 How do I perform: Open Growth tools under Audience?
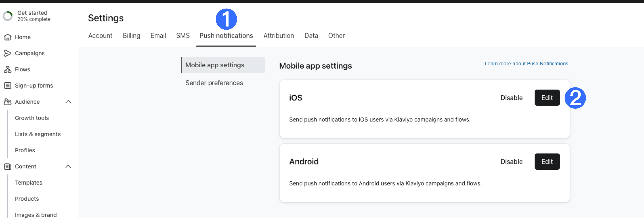tap(32, 118)
